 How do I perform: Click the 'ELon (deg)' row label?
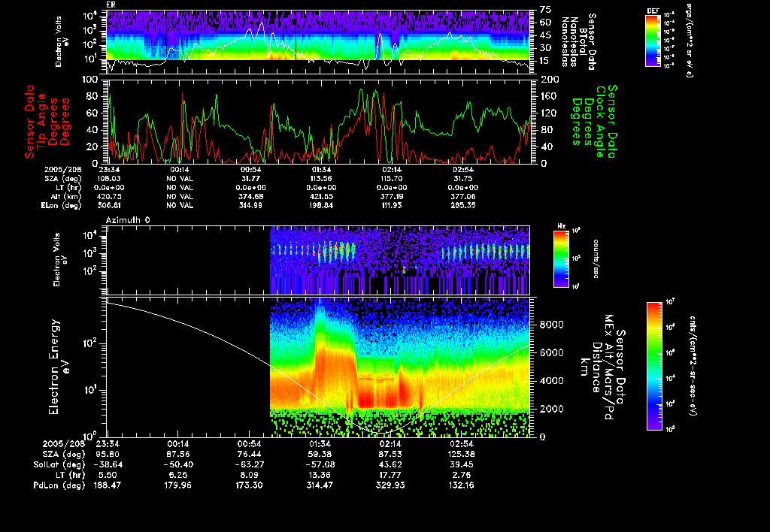coord(62,206)
